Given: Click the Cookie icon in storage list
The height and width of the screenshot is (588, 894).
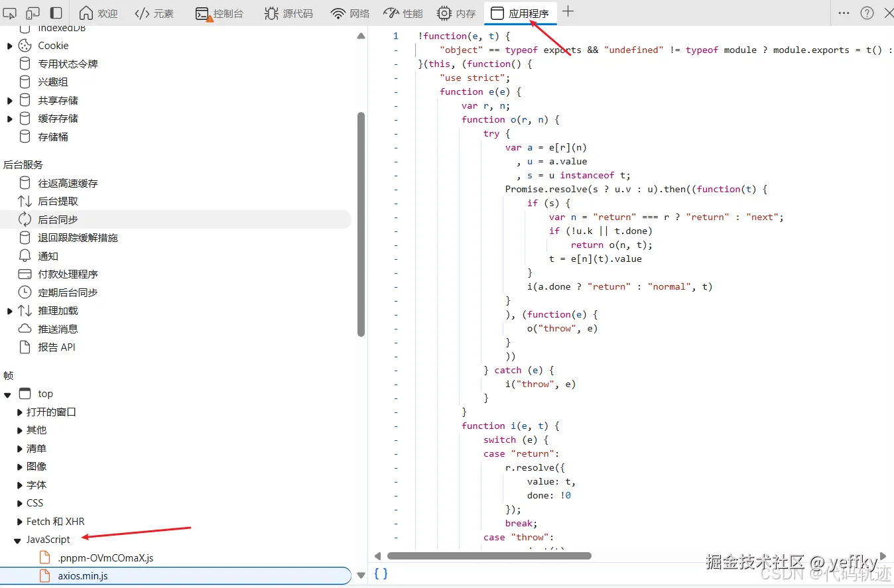Looking at the screenshot, I should coord(25,46).
